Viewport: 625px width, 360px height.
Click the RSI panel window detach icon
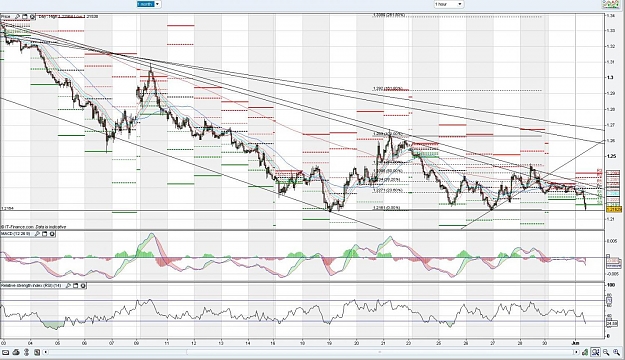point(76,285)
